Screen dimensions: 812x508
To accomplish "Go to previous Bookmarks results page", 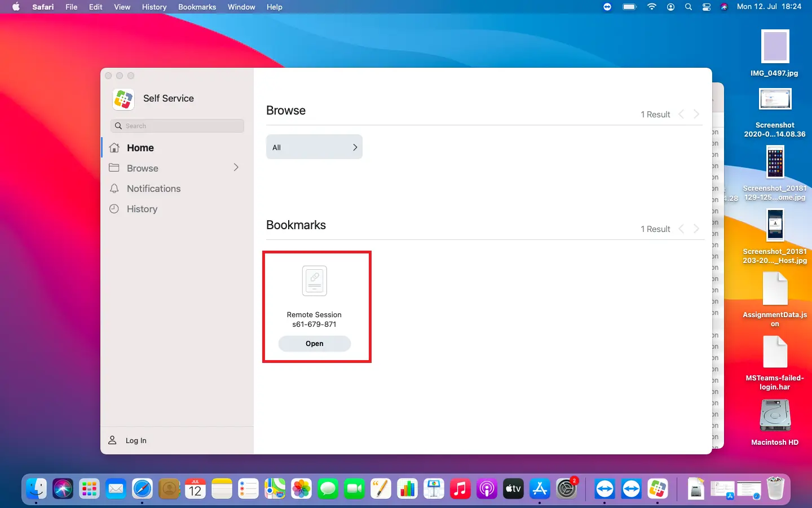I will point(681,229).
